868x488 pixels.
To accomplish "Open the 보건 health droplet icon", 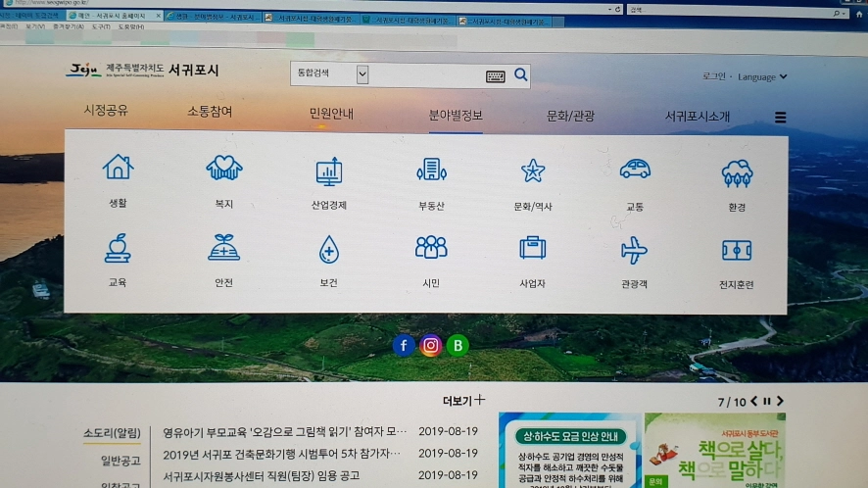I will pos(329,249).
